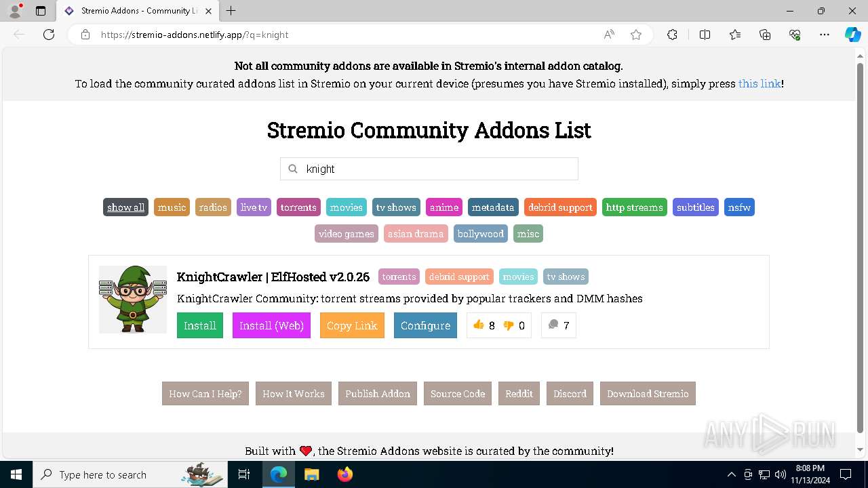The width and height of the screenshot is (868, 488).
Task: Show hidden tray icons chevron
Action: click(731, 474)
